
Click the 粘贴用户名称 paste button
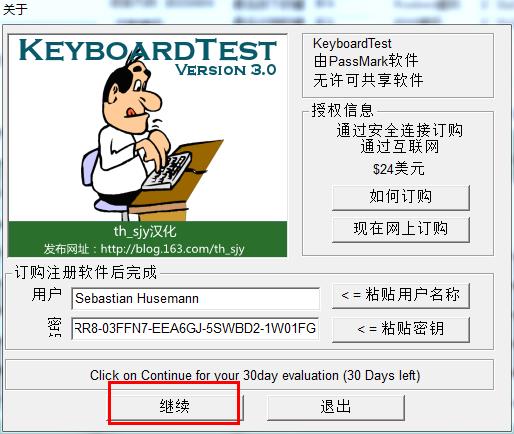[x=401, y=295]
